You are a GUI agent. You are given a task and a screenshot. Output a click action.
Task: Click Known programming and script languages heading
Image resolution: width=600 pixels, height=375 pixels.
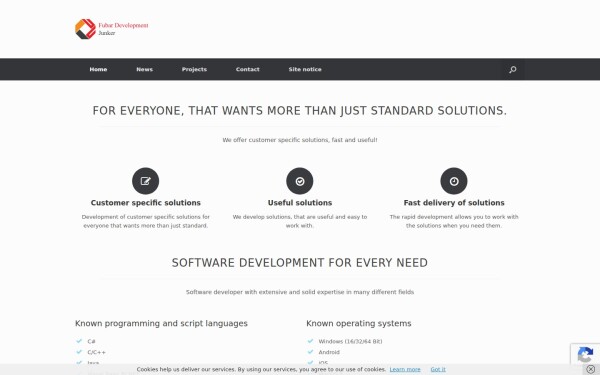point(161,323)
